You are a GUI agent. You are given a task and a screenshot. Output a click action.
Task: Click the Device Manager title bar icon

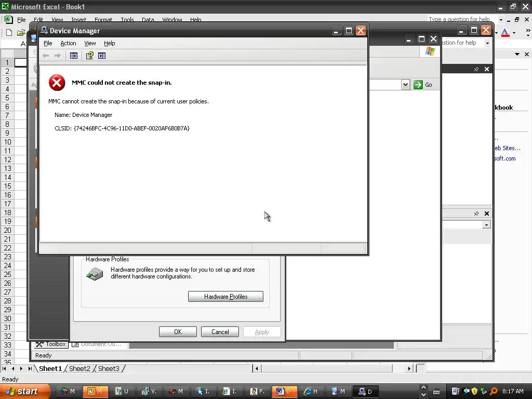tap(44, 31)
